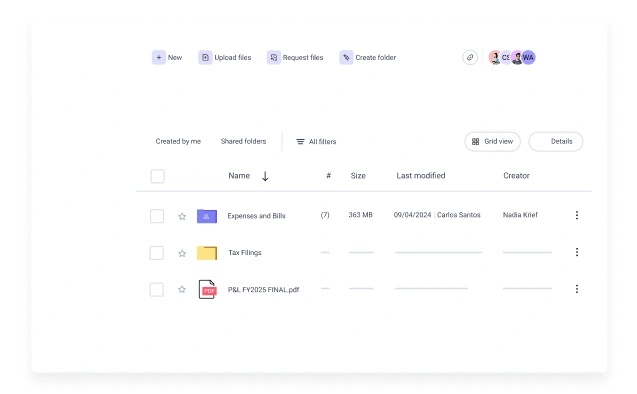Click the Create folder icon
This screenshot has width=637, height=394.
coord(346,57)
